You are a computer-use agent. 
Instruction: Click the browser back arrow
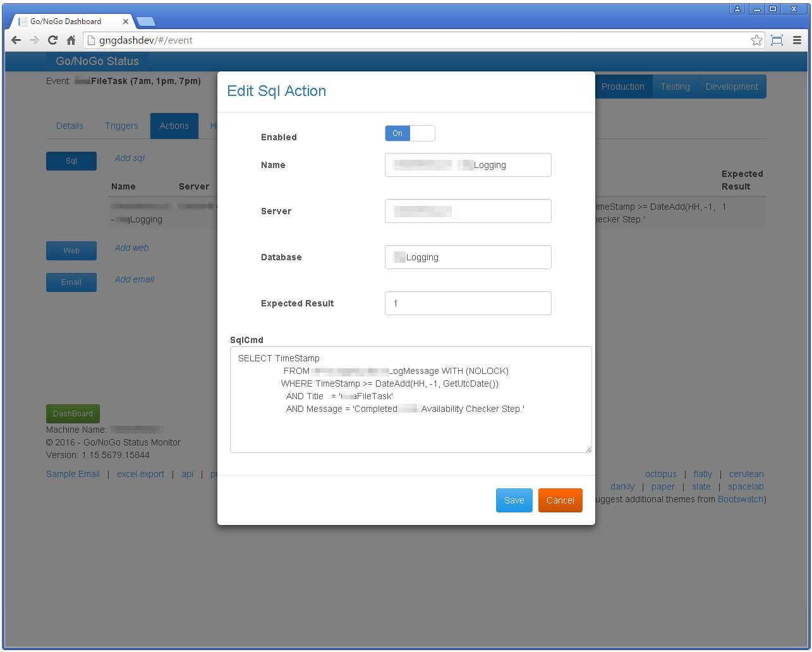click(x=16, y=40)
